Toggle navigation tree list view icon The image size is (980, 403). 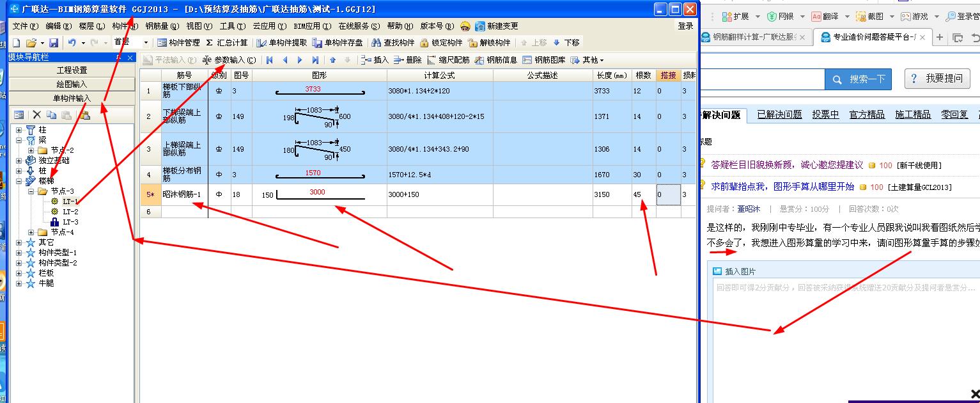pos(19,115)
